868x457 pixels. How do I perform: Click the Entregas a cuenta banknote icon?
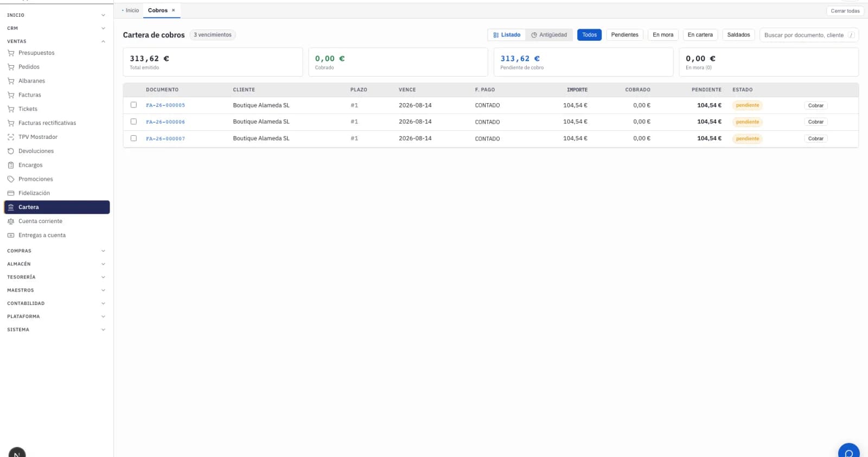pyautogui.click(x=11, y=236)
